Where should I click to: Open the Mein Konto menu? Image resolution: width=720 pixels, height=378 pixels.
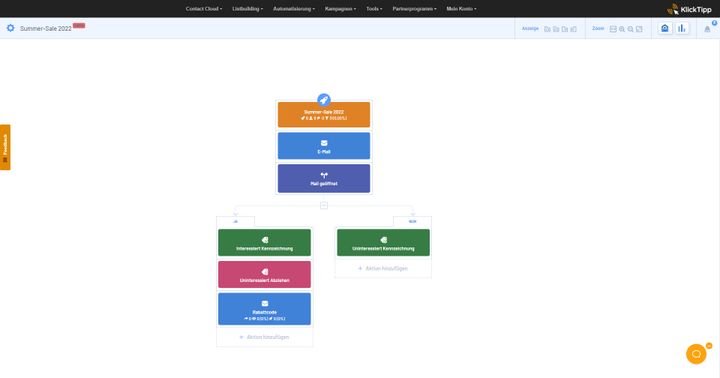(461, 9)
